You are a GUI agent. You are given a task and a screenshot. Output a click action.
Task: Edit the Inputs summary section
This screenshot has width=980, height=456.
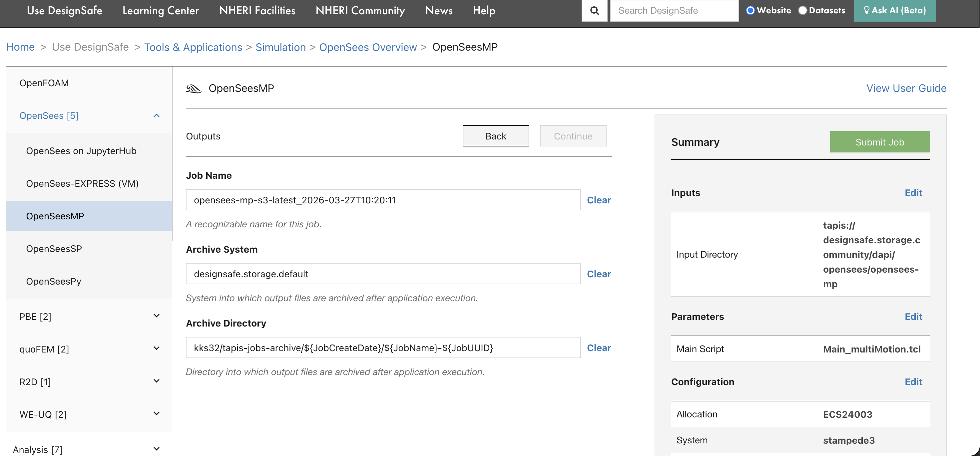tap(913, 193)
